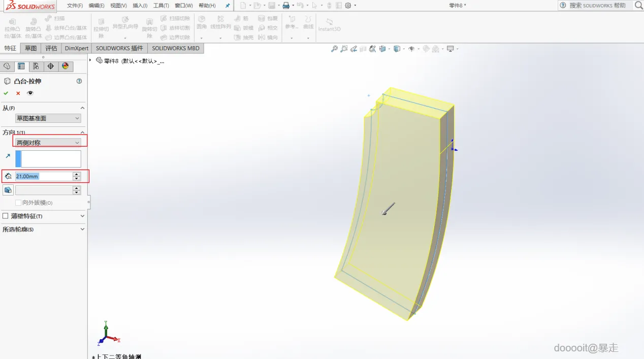Click the Zoom to Area icon
The height and width of the screenshot is (359, 644).
pos(344,49)
